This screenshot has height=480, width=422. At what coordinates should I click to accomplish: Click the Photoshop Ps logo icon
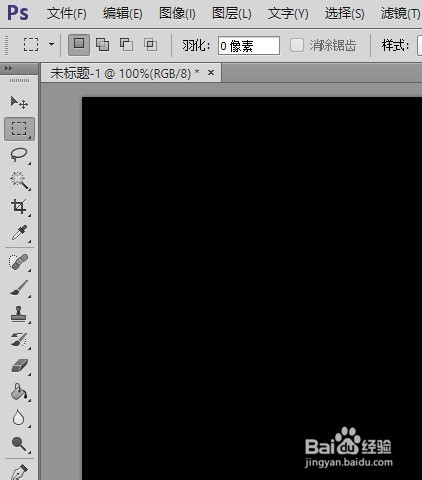click(x=18, y=13)
